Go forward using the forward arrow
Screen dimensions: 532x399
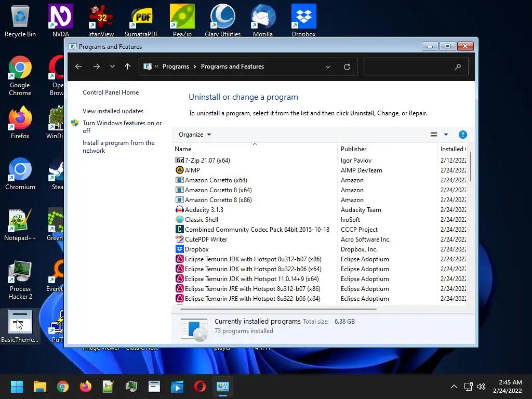point(97,66)
